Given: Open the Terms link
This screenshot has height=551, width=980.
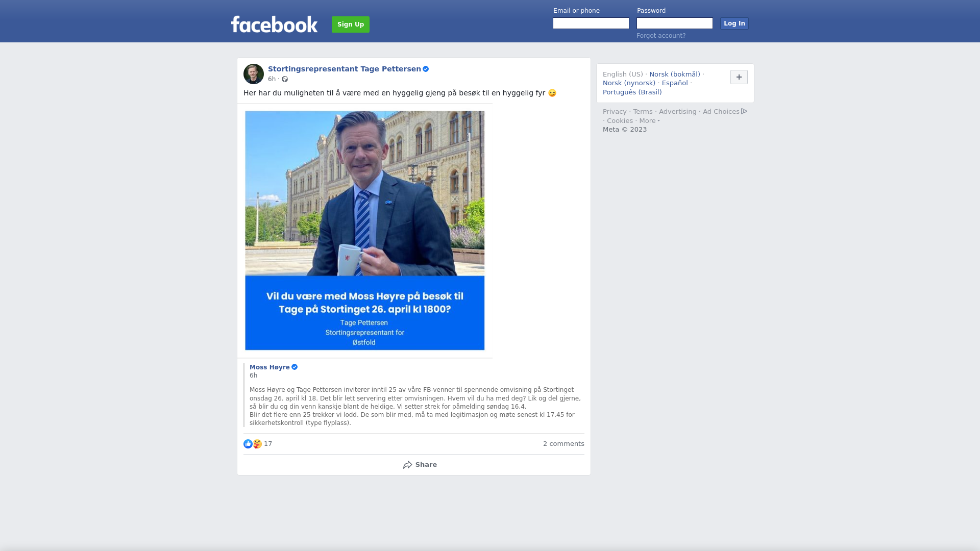Looking at the screenshot, I should (x=643, y=112).
